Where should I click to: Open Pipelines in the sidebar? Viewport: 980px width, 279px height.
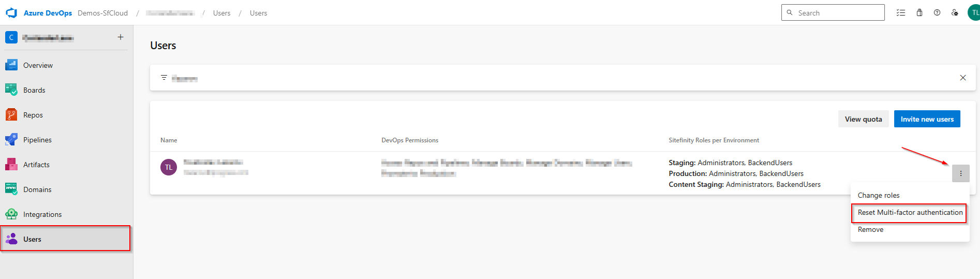click(66, 140)
